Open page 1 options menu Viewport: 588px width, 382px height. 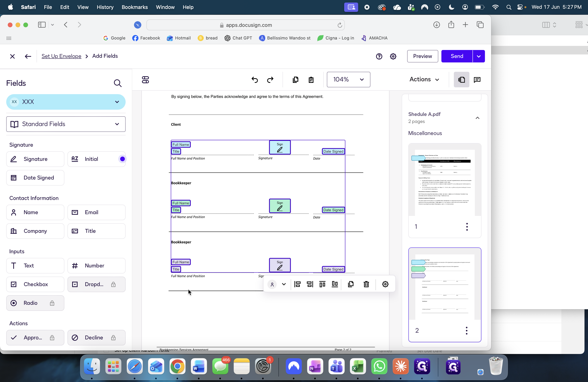467,227
